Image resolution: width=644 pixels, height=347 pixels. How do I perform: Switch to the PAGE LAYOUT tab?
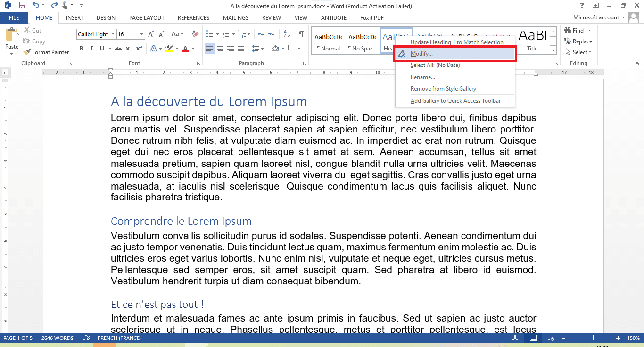147,18
